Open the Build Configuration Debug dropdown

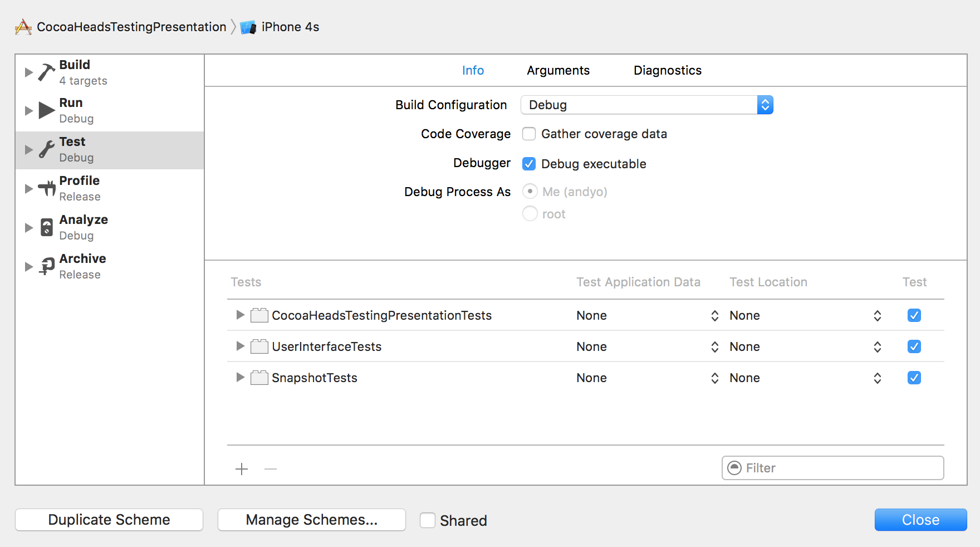[647, 105]
